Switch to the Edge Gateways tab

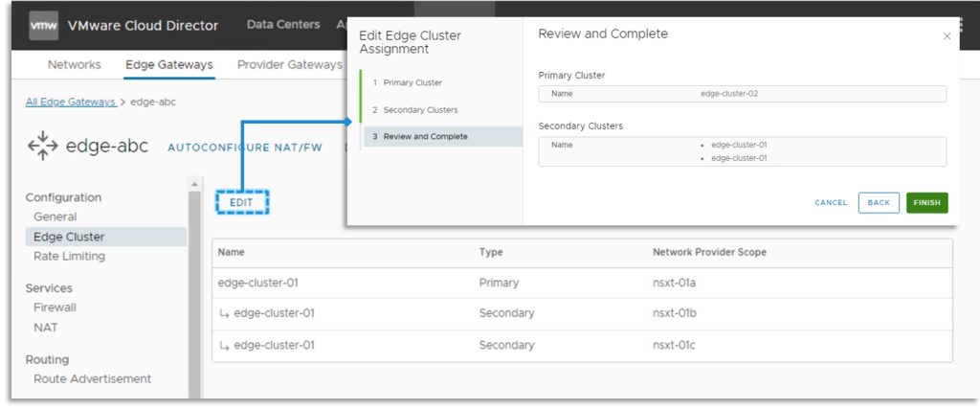point(168,65)
